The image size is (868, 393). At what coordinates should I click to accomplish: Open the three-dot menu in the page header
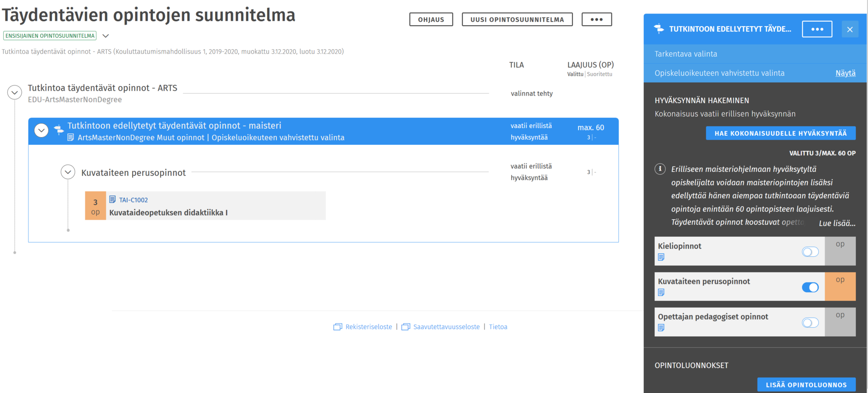pos(597,19)
